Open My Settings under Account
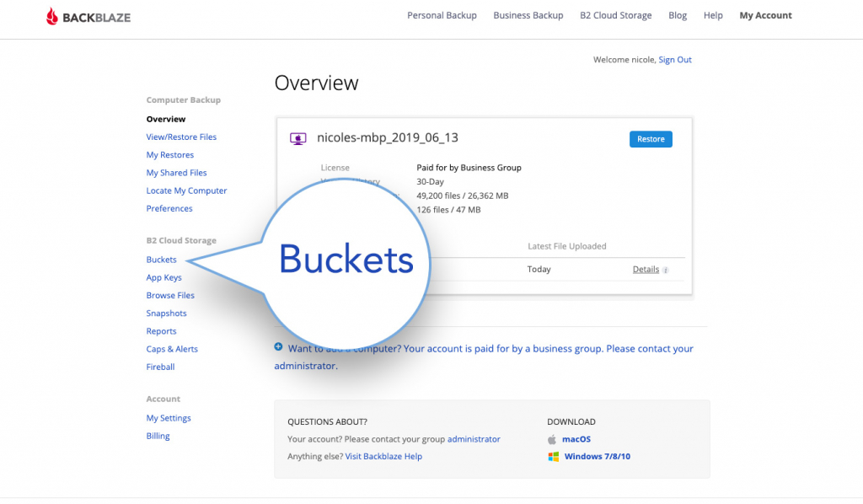 (169, 418)
